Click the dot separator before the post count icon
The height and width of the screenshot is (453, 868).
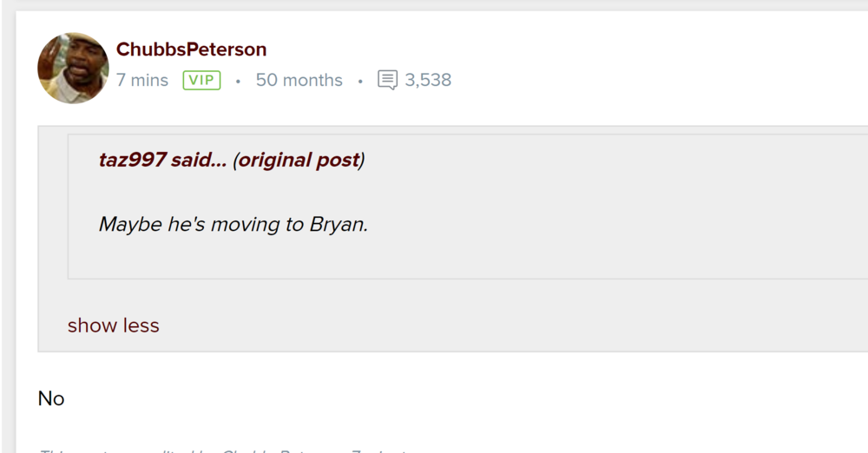[x=360, y=82]
